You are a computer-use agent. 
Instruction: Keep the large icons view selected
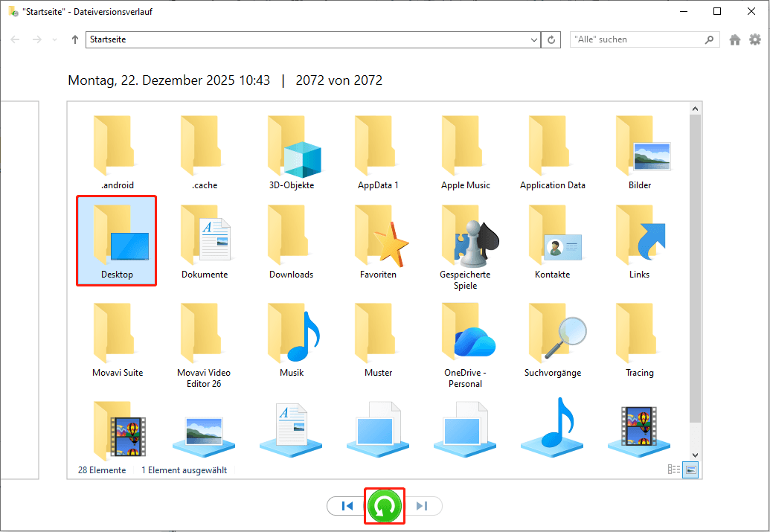point(689,469)
